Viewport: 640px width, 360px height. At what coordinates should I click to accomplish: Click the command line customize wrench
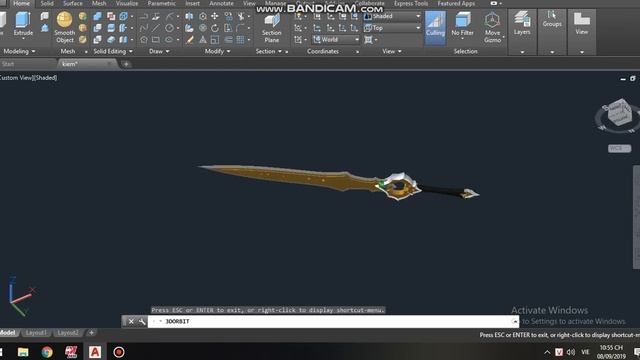point(142,322)
